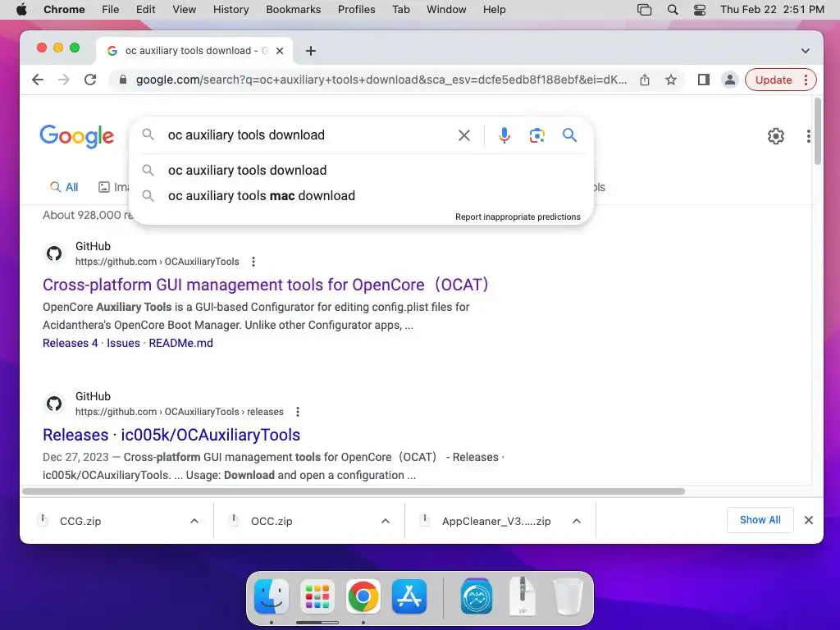Open the zip file in Dock
The height and width of the screenshot is (630, 840).
tap(523, 596)
